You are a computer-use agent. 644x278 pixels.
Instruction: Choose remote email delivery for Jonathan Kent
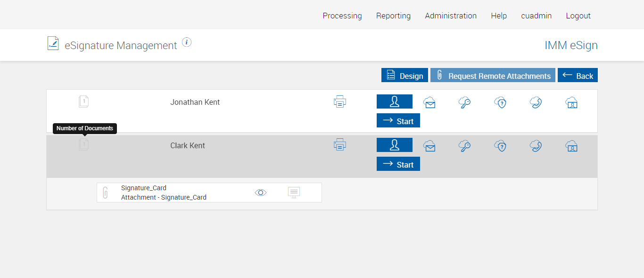pos(429,102)
